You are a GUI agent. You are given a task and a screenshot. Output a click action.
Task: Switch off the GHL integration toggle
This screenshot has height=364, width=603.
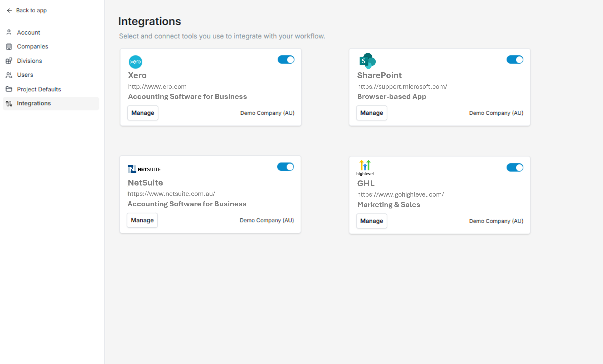pyautogui.click(x=515, y=168)
